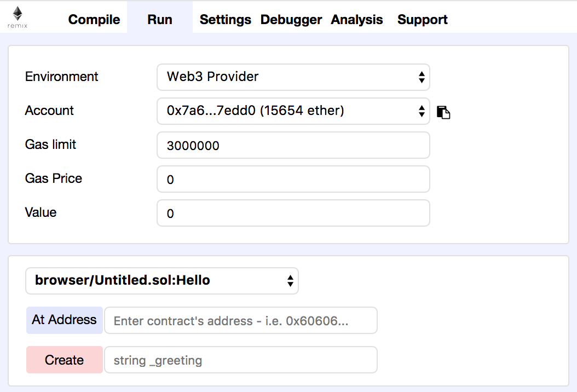This screenshot has height=392, width=577.
Task: Expand the Environment dropdown showing Web3 Provider
Action: [293, 77]
